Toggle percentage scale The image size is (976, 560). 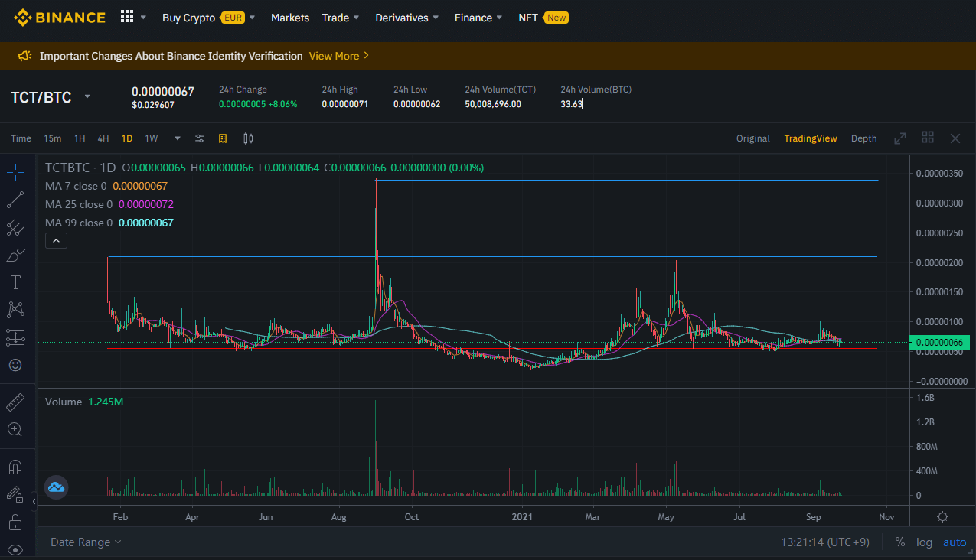click(x=899, y=542)
